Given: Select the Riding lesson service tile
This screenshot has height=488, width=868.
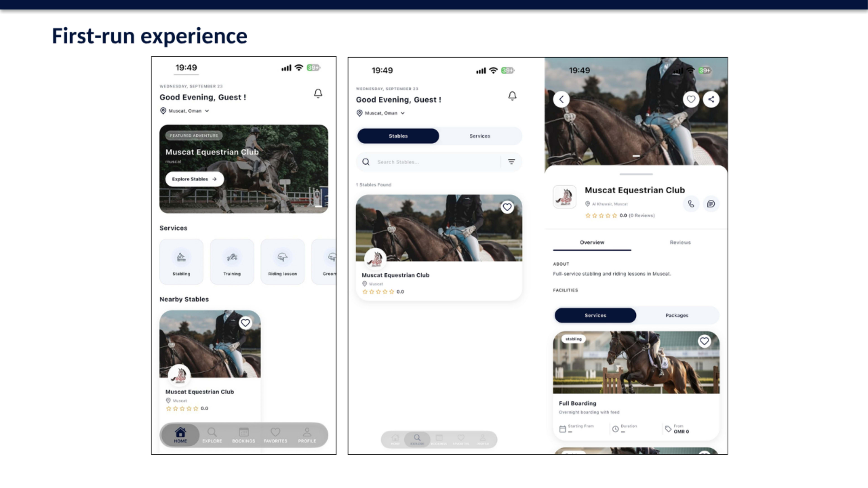Looking at the screenshot, I should tap(282, 262).
